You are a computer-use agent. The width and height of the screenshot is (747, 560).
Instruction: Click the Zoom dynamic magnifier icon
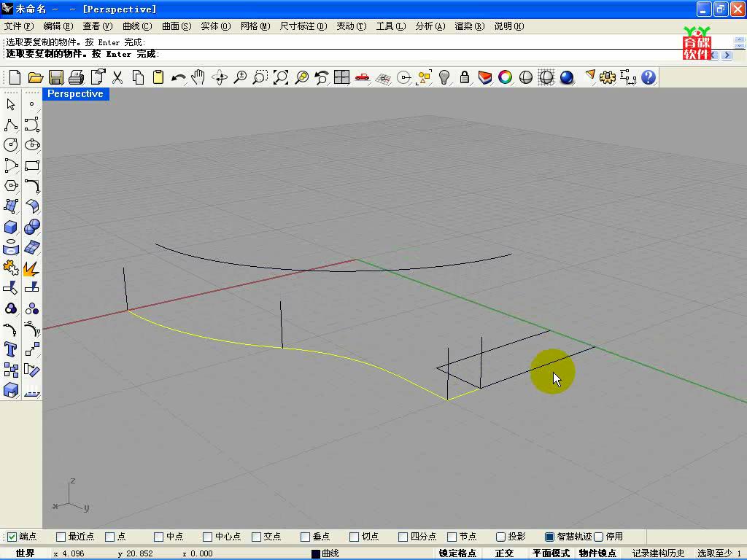240,77
